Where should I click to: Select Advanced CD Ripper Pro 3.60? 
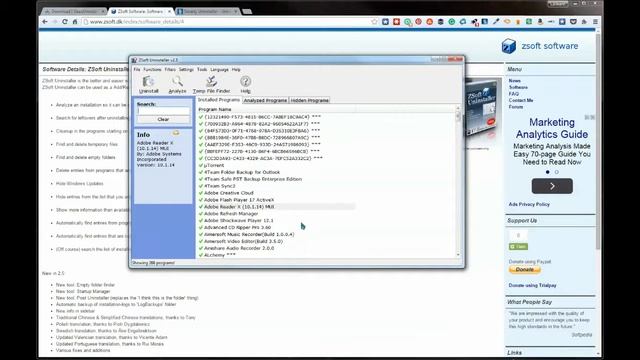tap(237, 227)
